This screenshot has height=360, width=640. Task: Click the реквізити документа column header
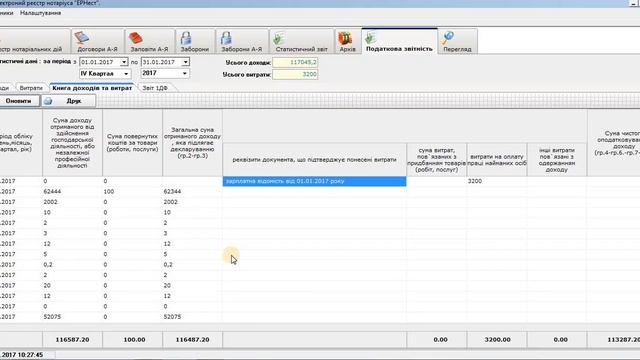coord(314,160)
